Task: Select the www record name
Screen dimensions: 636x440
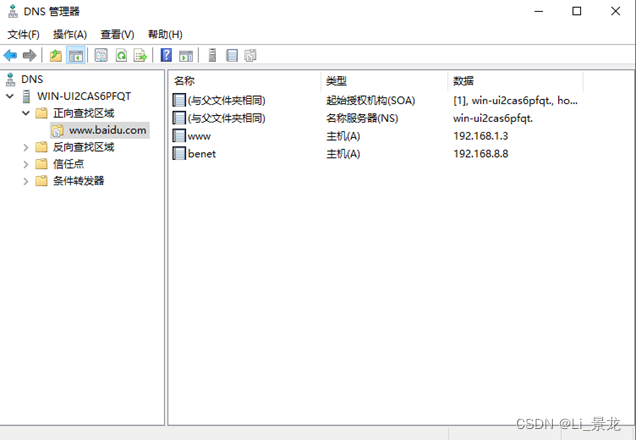Action: (199, 136)
